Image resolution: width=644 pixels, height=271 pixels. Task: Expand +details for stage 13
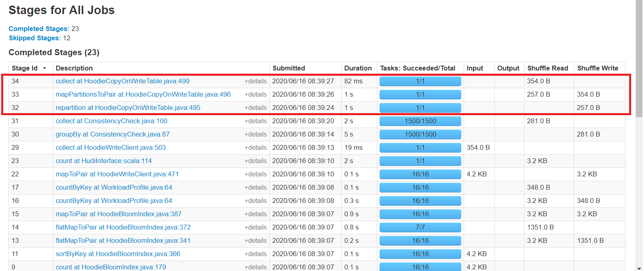(256, 240)
